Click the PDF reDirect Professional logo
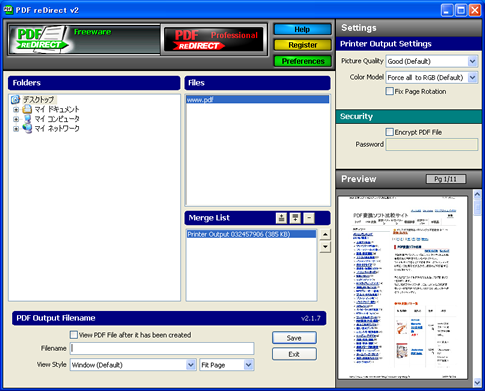Viewport: 485px width, 391px height. [x=215, y=39]
